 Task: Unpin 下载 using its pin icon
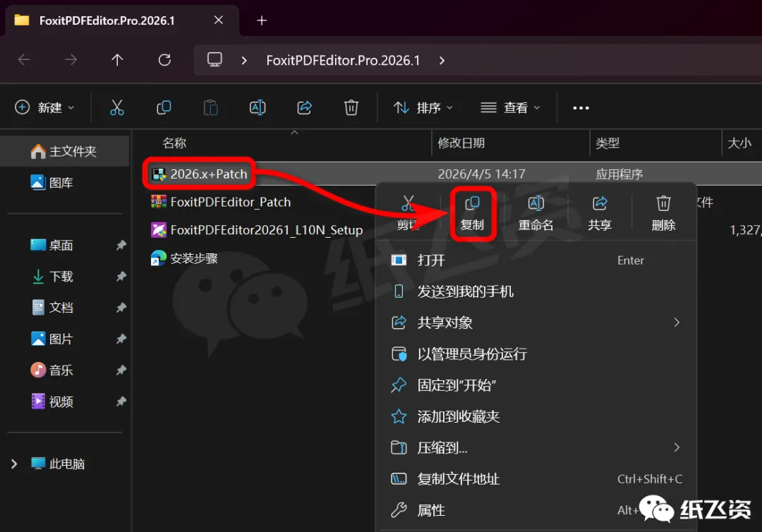click(x=121, y=277)
